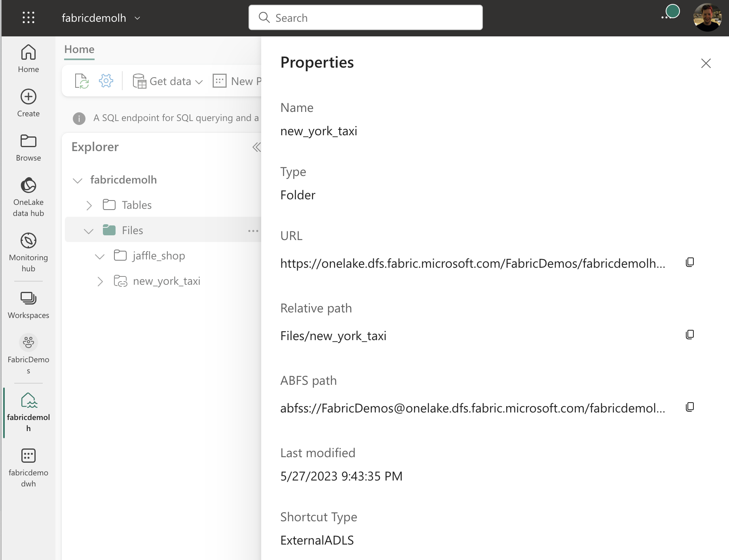Collapse the jaffle_shop folder
This screenshot has height=560, width=729.
pos(100,256)
